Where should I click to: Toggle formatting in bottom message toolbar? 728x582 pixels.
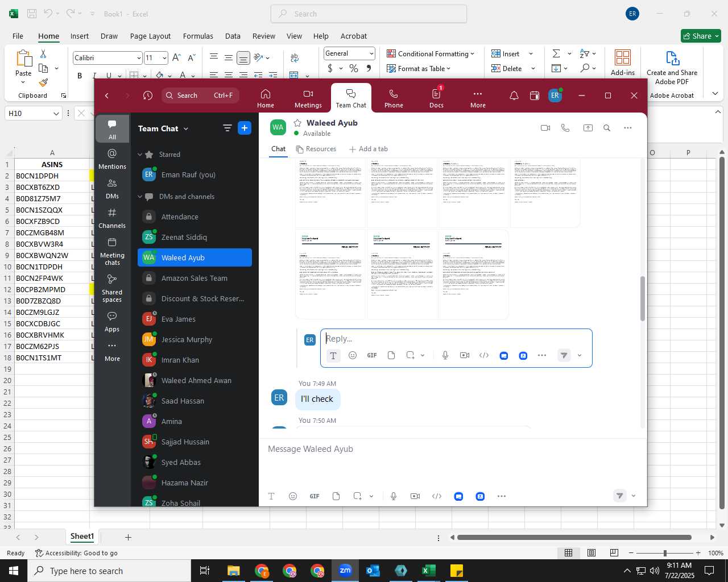coord(271,496)
